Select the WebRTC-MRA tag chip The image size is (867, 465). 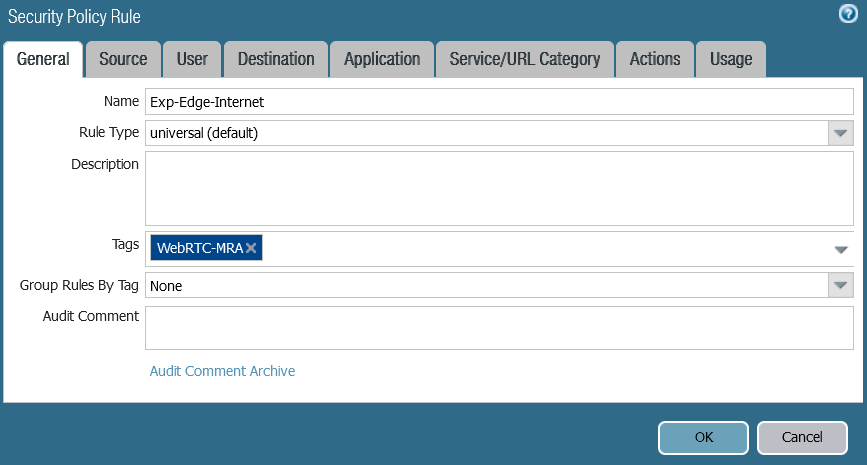pyautogui.click(x=199, y=248)
